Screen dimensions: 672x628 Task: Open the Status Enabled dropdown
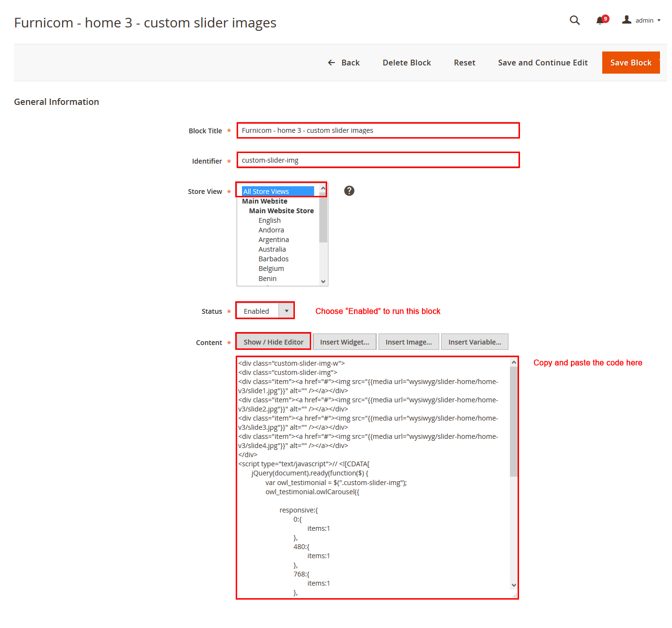pyautogui.click(x=265, y=311)
